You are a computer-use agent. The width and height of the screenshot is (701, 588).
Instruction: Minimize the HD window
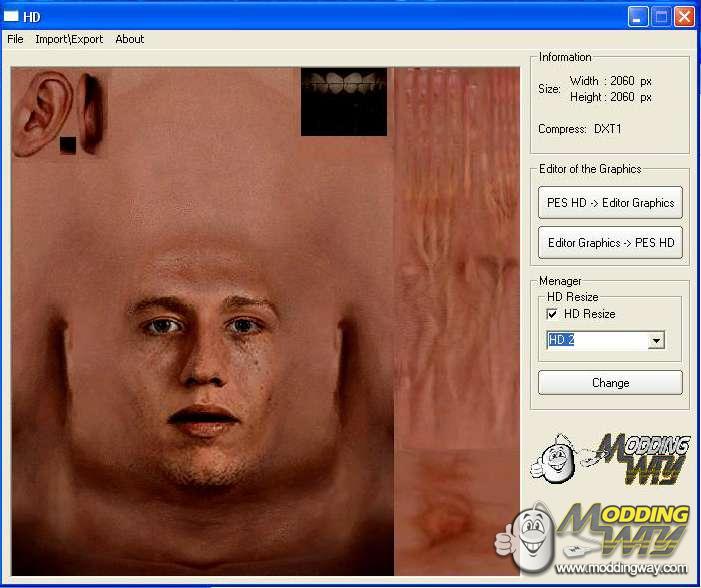point(638,16)
